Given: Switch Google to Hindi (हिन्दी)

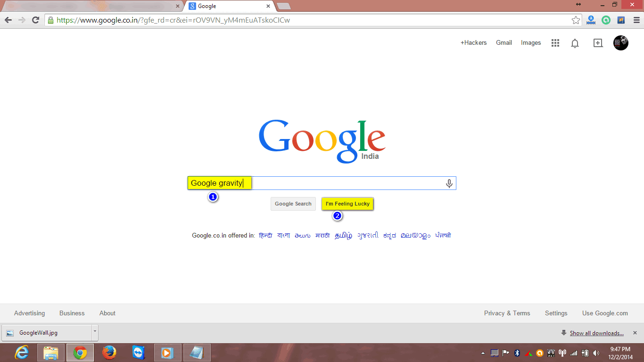Looking at the screenshot, I should point(265,235).
